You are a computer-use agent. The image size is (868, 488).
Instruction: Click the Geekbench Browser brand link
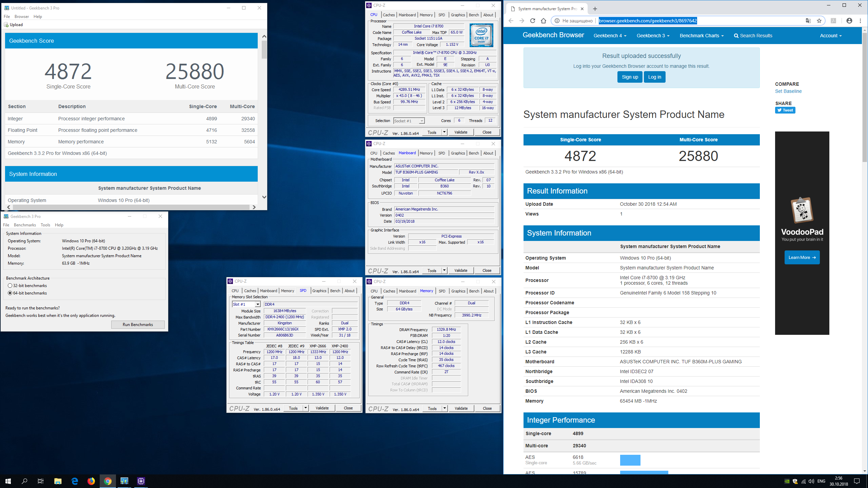click(553, 35)
